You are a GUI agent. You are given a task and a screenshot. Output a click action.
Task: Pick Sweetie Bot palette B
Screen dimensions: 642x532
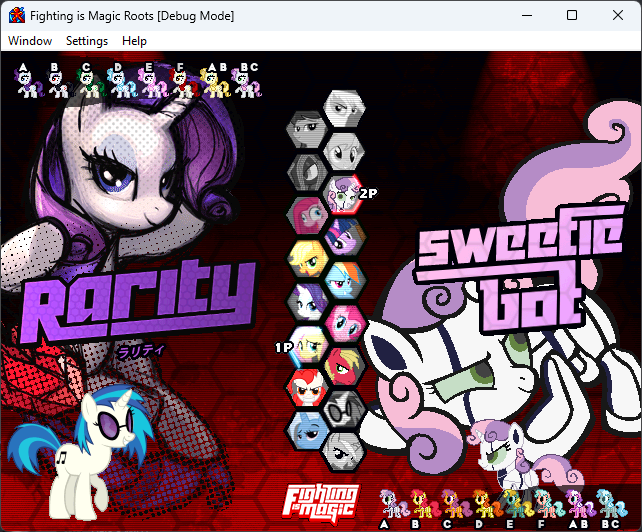point(424,508)
